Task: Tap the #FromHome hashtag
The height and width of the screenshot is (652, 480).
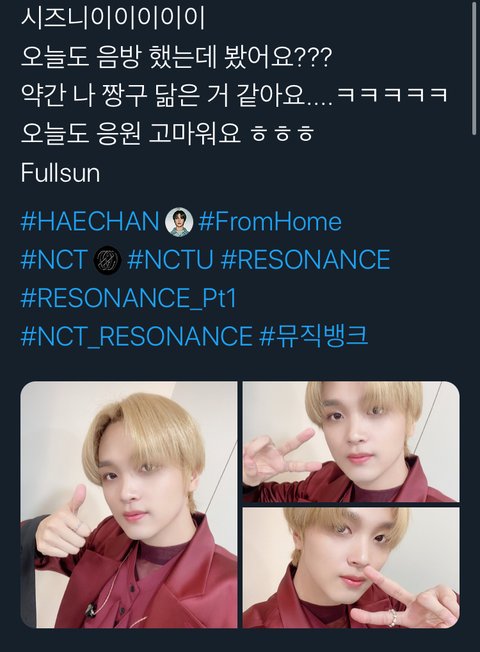Action: (270, 221)
